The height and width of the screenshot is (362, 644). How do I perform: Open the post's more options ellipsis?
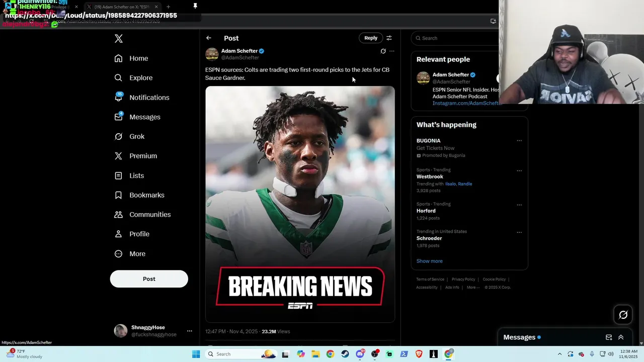click(x=392, y=51)
